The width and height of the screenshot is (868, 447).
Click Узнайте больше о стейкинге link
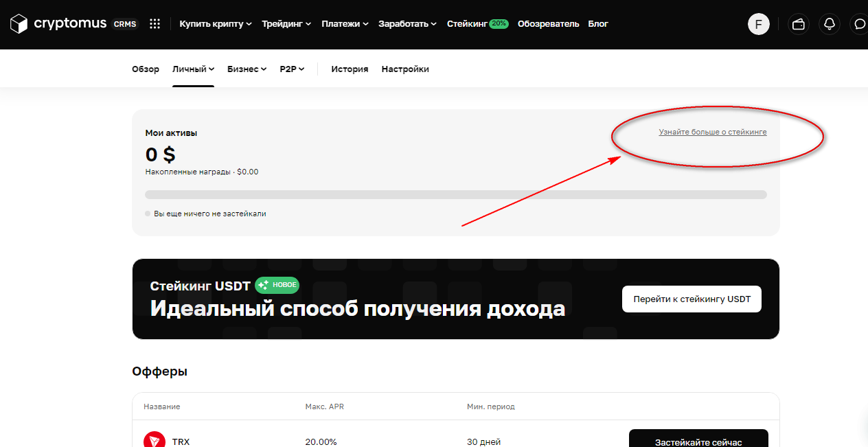[713, 132]
